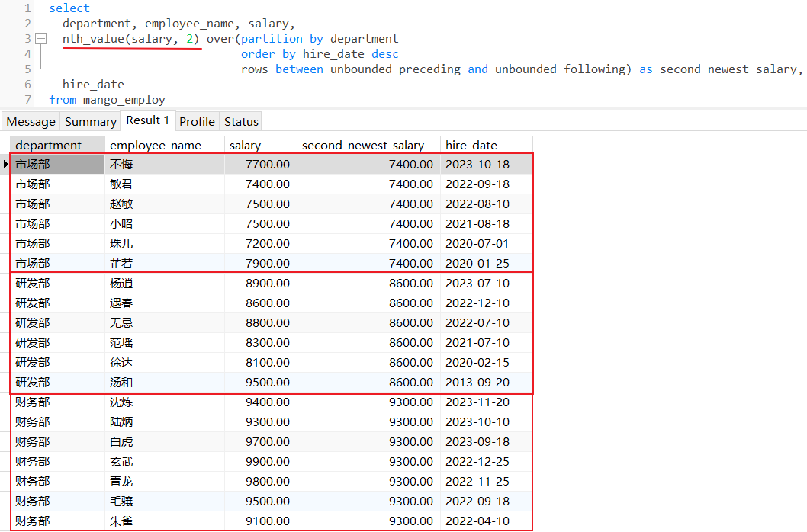The image size is (807, 532).
Task: Click hire_date on editor line 6
Action: pyautogui.click(x=93, y=85)
